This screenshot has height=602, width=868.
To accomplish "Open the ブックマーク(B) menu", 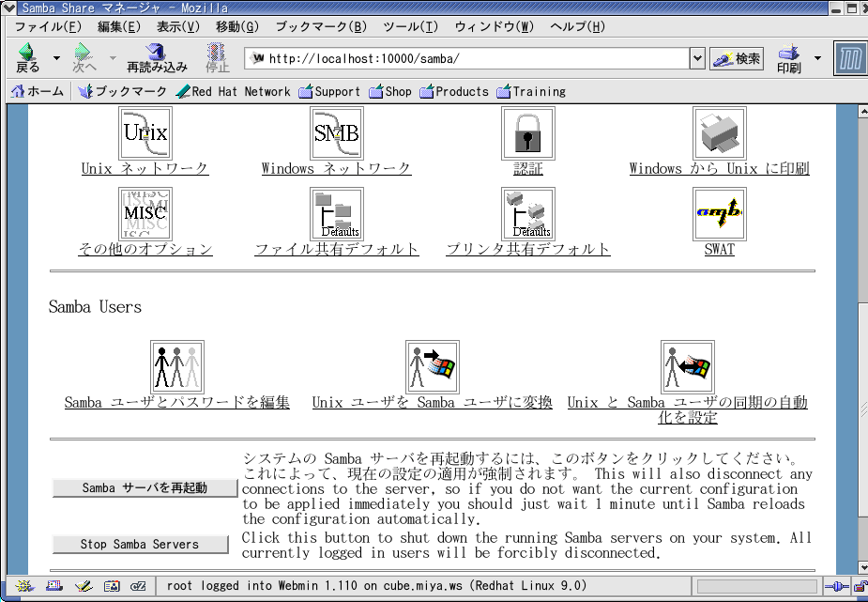I will point(321,26).
